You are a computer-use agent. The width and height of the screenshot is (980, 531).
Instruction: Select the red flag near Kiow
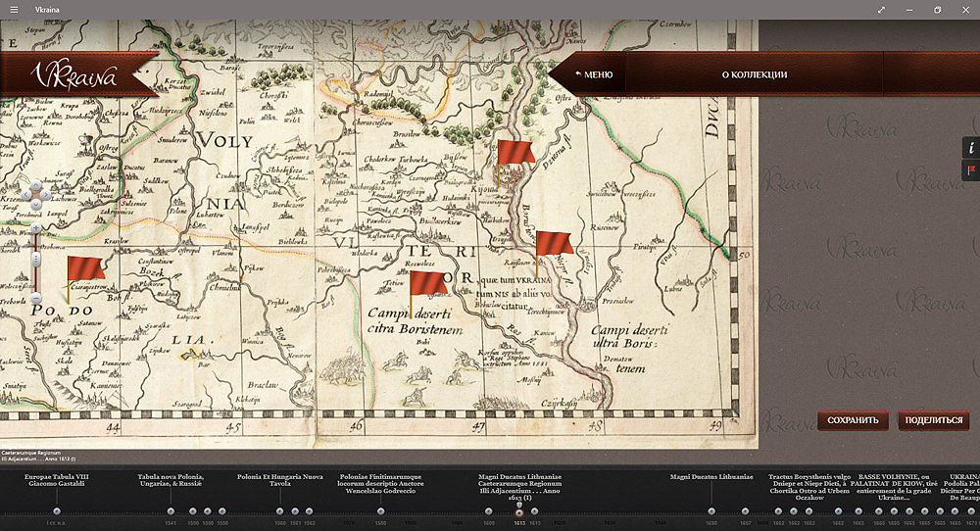(515, 163)
